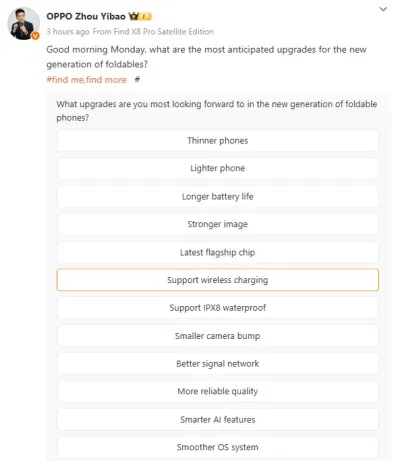This screenshot has width=400, height=461.
Task: Vote for More reliable quality
Action: click(218, 391)
